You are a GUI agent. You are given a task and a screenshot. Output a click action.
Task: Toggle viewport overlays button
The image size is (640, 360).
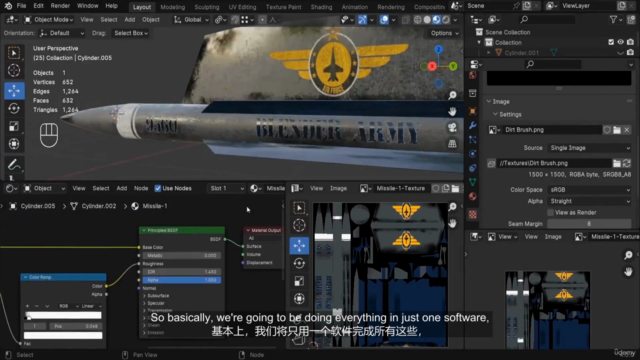coord(384,20)
